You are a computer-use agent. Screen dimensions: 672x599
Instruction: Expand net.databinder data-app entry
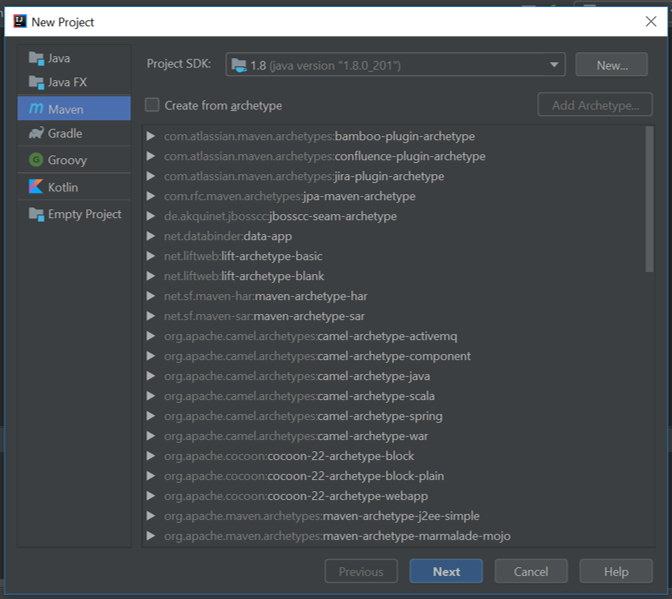point(150,236)
